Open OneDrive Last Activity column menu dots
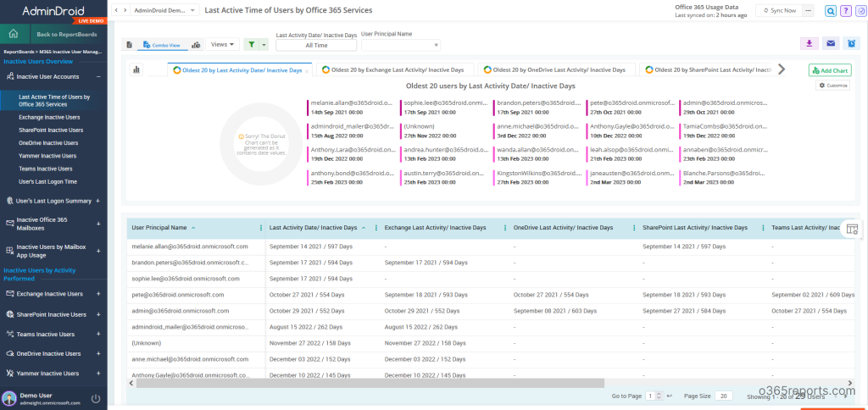This screenshot has height=410, width=868. pos(634,228)
